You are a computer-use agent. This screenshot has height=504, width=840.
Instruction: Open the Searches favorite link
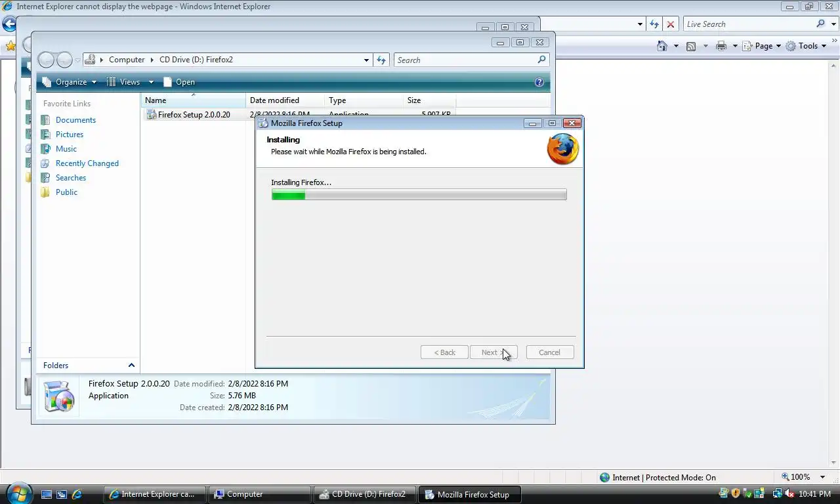[x=71, y=178]
